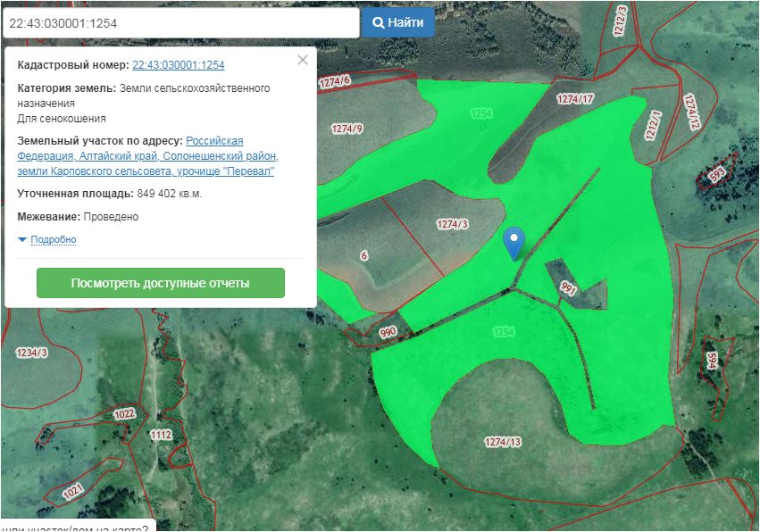This screenshot has height=532, width=760.
Task: Select parcel label 1274/3 on map
Action: click(453, 223)
